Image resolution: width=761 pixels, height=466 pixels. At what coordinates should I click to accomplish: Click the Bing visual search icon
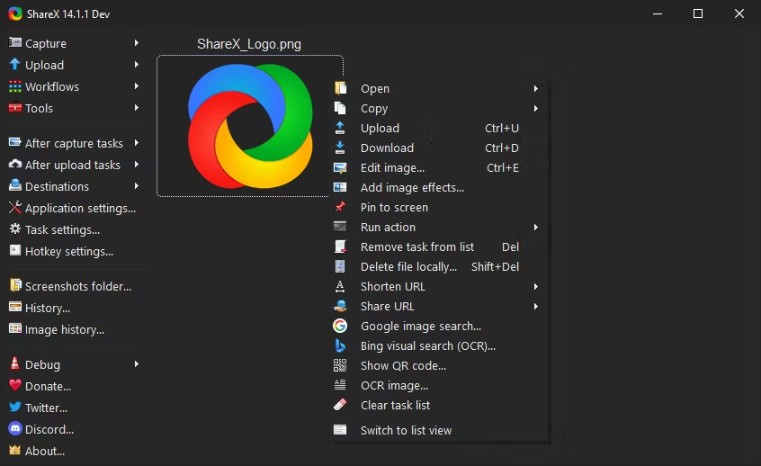click(x=340, y=346)
